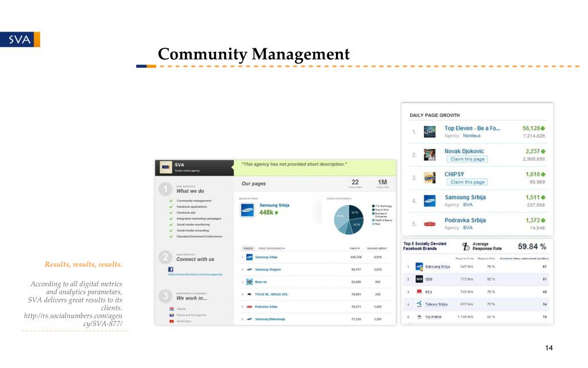Click the mts brand logo

(419, 292)
